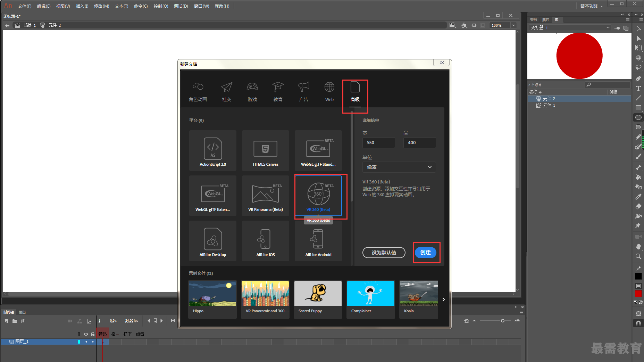Select the Width tool
This screenshot has width=644, height=362.
(638, 216)
